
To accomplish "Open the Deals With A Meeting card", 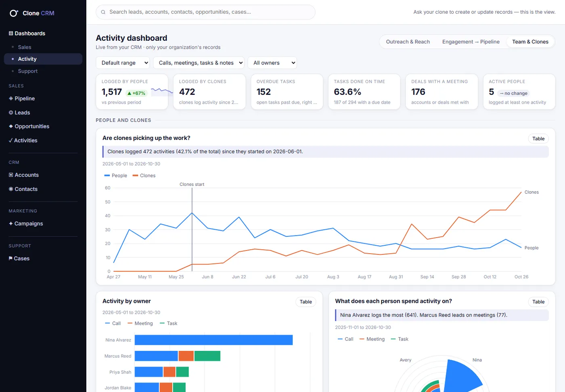I will 442,92.
